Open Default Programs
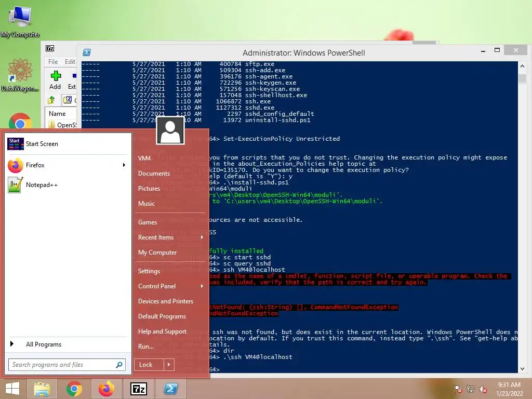The height and width of the screenshot is (399, 532). [162, 316]
